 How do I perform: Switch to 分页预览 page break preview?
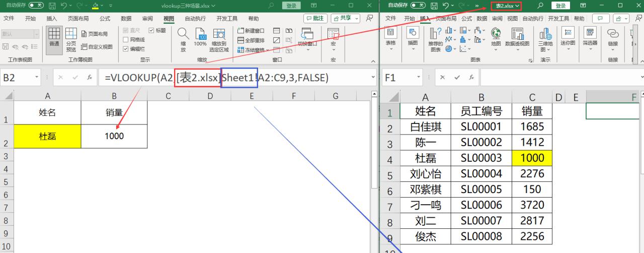(71, 40)
